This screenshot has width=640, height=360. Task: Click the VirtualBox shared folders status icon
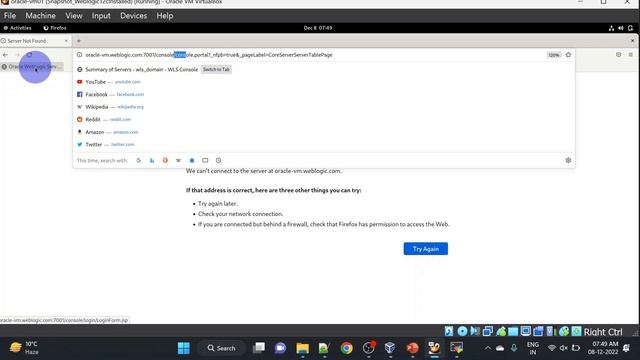tap(513, 331)
